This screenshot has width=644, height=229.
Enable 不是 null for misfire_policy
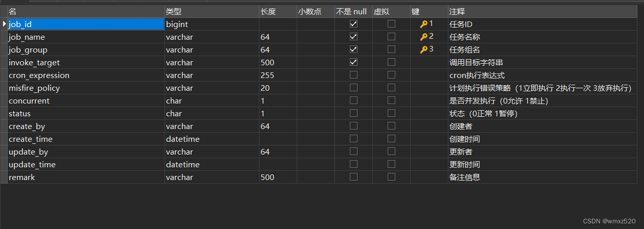point(353,88)
